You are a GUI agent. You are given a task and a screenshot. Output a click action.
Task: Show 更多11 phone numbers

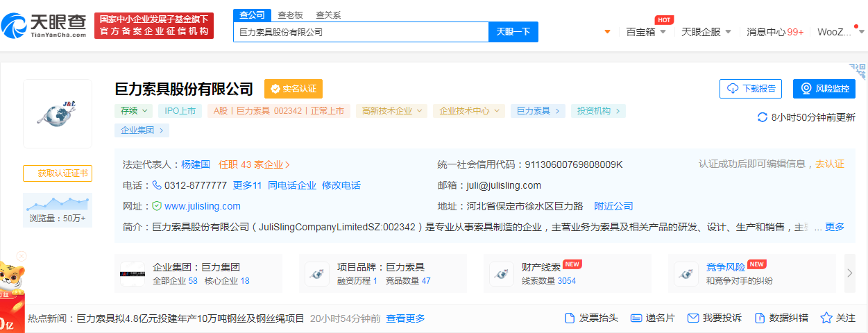click(247, 185)
